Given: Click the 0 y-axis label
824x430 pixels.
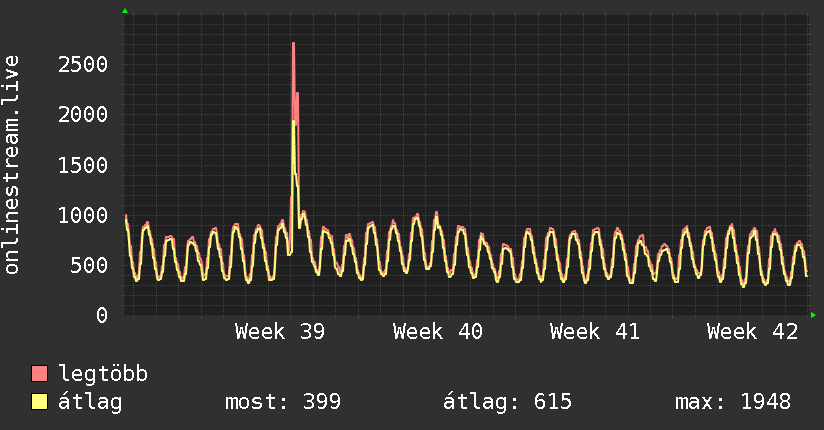Looking at the screenshot, I should click(102, 315).
